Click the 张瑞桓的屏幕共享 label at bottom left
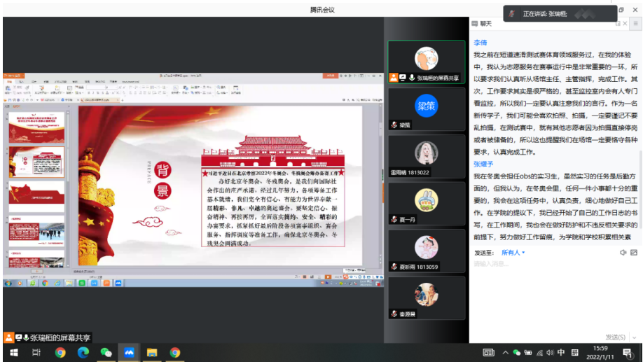 [60, 338]
